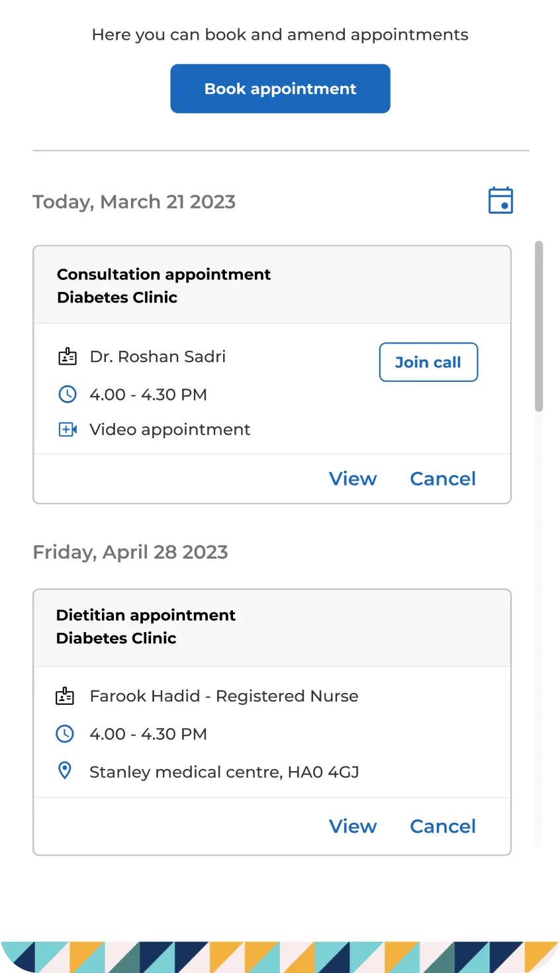Click Stanley medical centre address text
Viewport: 560px width, 973px height.
(224, 772)
